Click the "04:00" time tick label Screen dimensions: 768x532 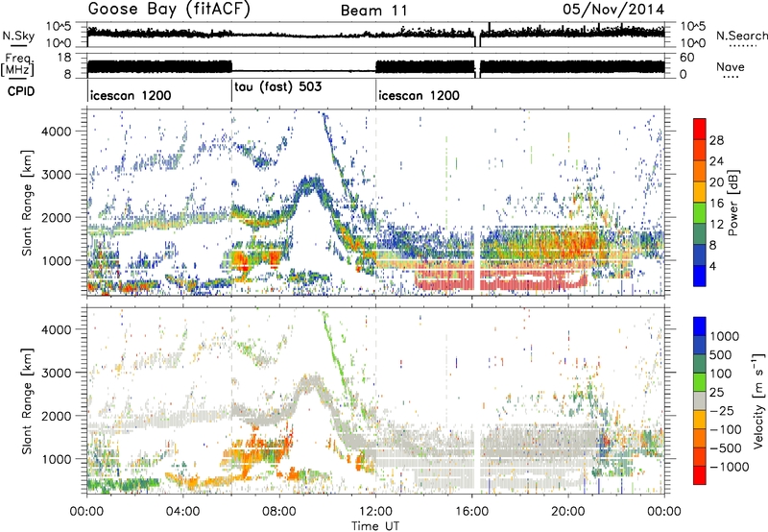[183, 512]
